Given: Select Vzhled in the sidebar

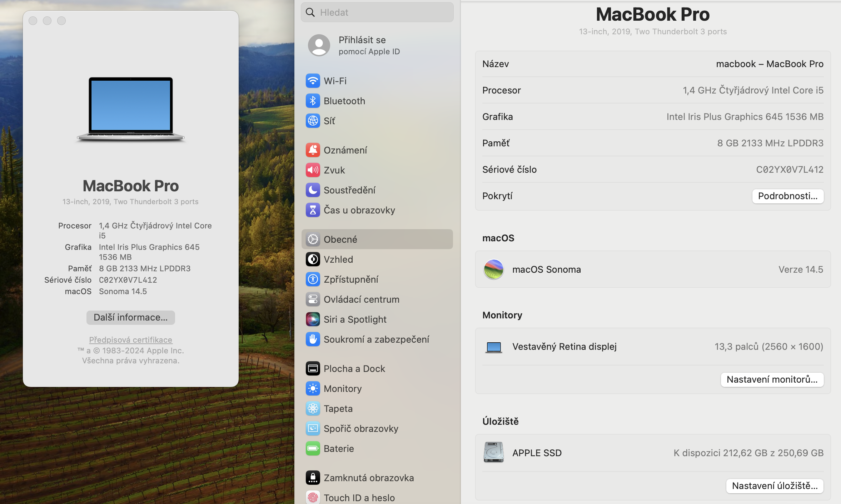Looking at the screenshot, I should pyautogui.click(x=338, y=259).
